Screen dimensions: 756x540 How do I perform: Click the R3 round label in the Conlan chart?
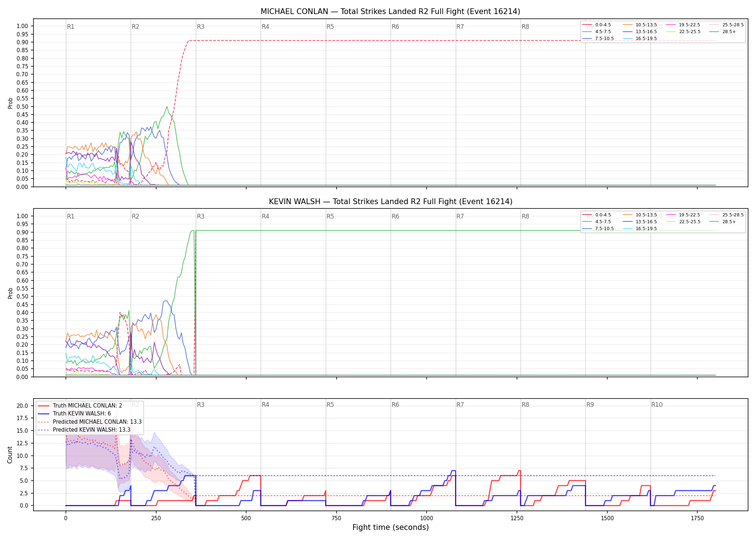click(x=201, y=27)
